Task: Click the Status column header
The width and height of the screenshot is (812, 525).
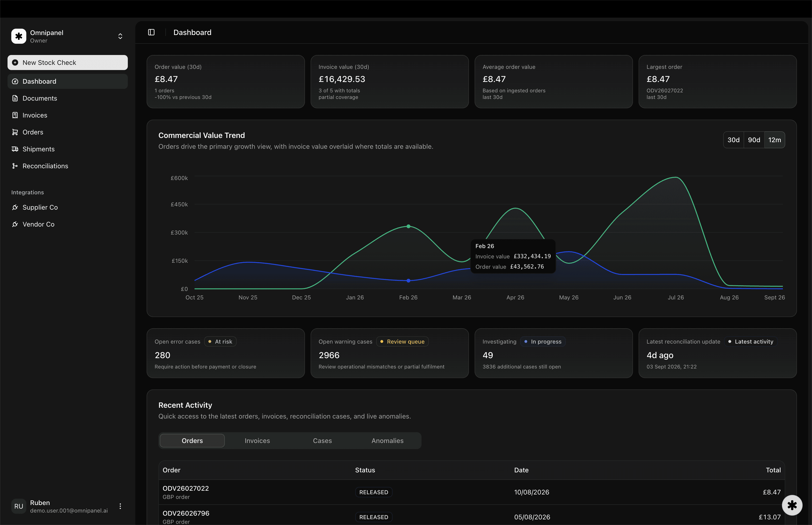Action: pos(365,470)
